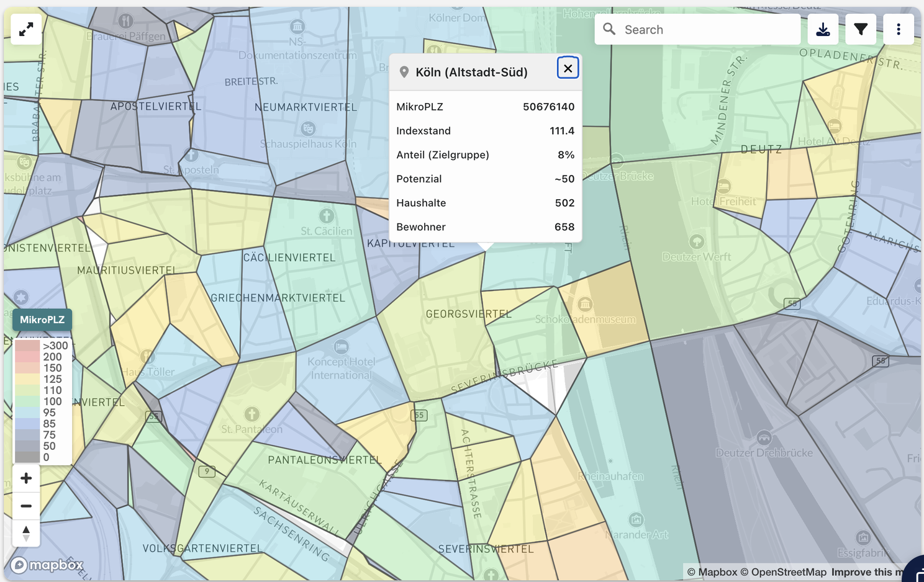The width and height of the screenshot is (924, 582).
Task: Click the St. Pantaleon church marker
Action: (x=251, y=414)
